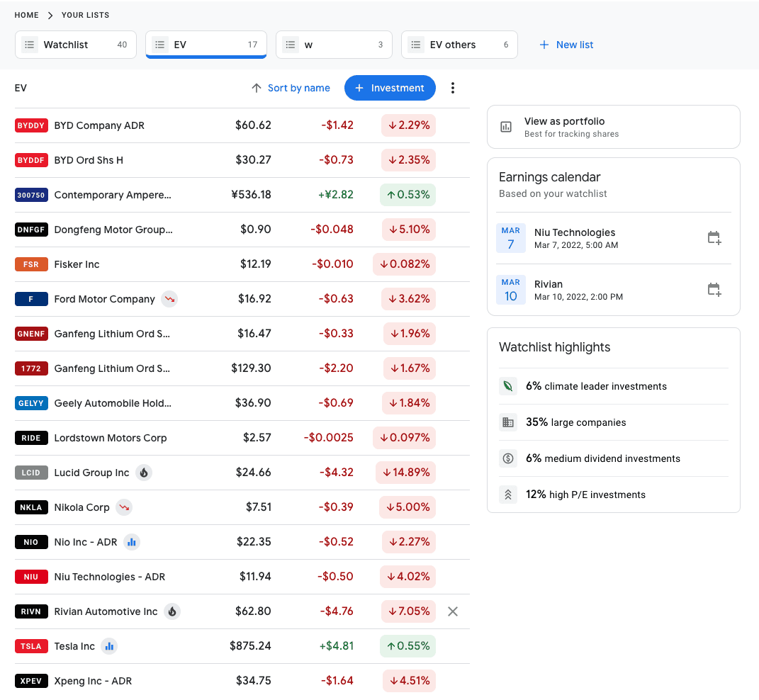Open Rivian earnings on Mar 10
The width and height of the screenshot is (759, 700).
click(613, 290)
